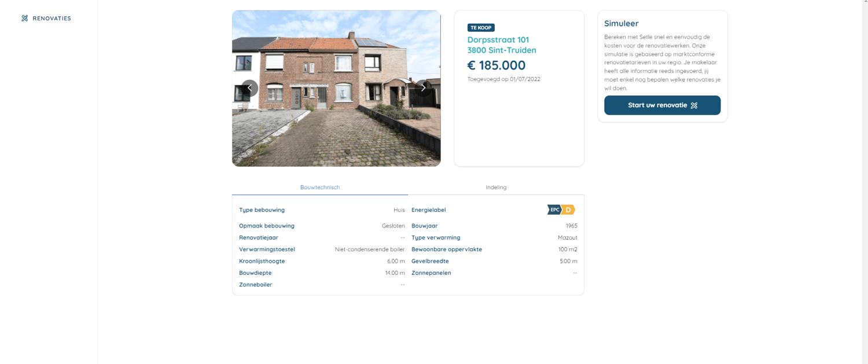Click the EPC energy label badge
Image resolution: width=868 pixels, height=364 pixels.
coord(561,209)
